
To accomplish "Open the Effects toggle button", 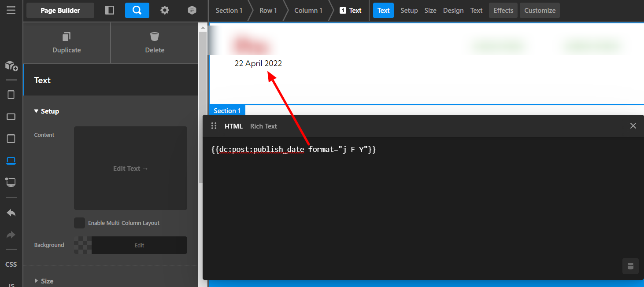I will coord(503,11).
